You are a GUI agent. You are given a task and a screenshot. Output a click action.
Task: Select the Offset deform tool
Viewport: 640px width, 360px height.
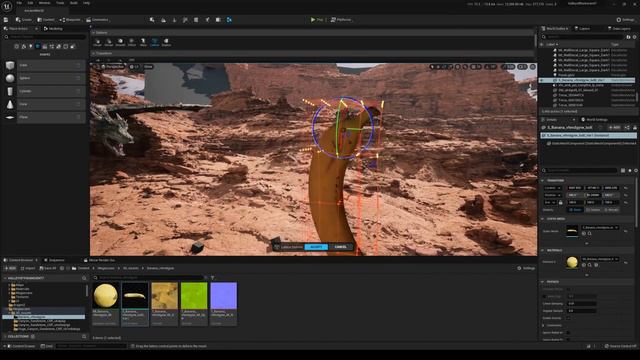132,42
